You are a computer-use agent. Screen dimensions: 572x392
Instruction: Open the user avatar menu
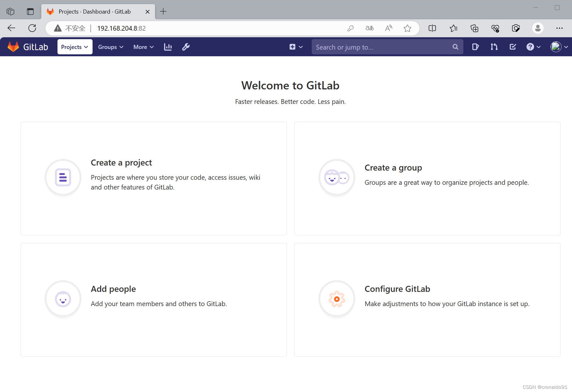(559, 47)
